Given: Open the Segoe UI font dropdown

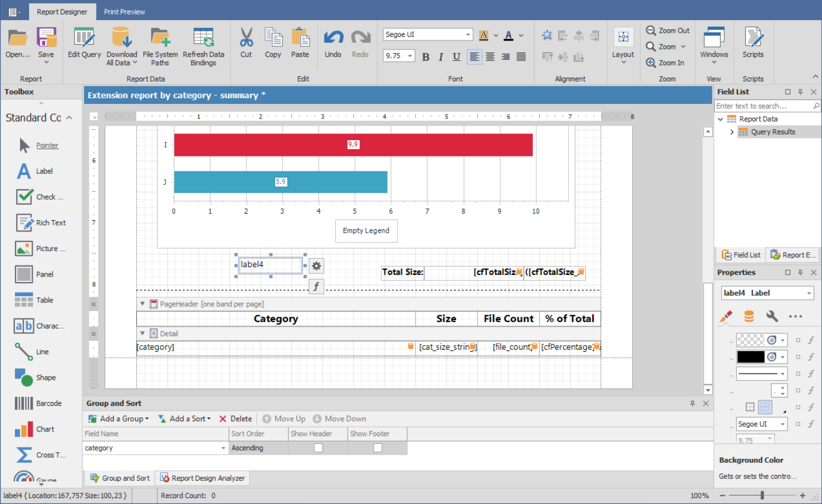Looking at the screenshot, I should click(468, 35).
